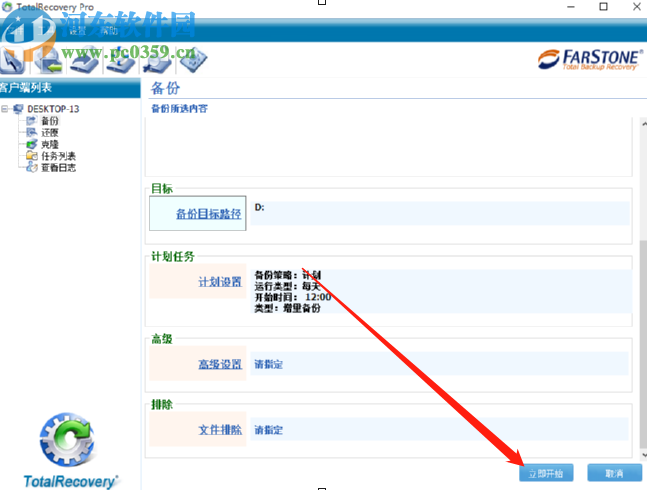The width and height of the screenshot is (647, 490).
Task: Click the green-arrow toolbar icon
Action: (x=48, y=61)
